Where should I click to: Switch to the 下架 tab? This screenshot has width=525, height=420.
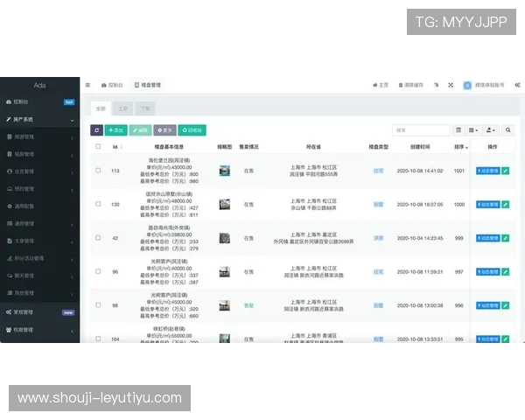[145, 108]
